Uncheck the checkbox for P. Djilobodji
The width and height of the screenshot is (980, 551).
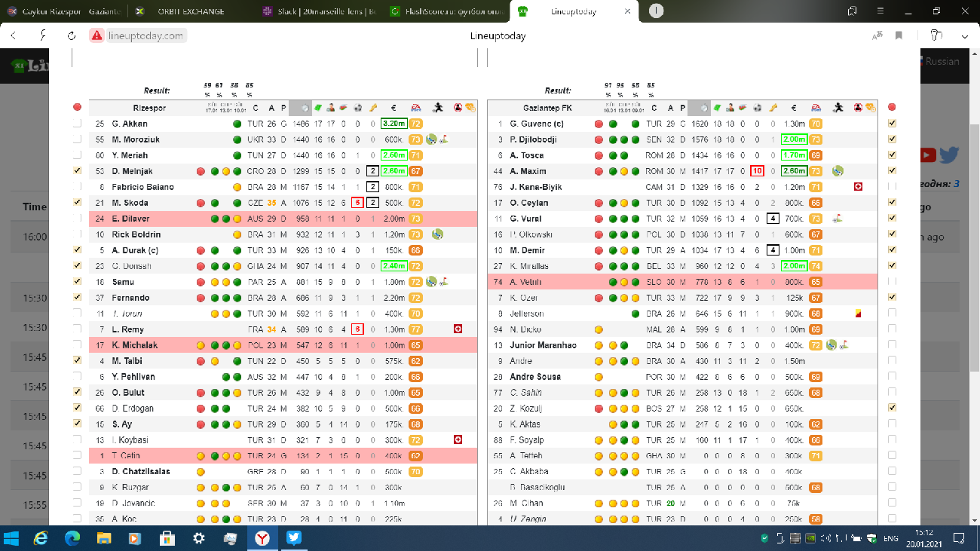(893, 139)
